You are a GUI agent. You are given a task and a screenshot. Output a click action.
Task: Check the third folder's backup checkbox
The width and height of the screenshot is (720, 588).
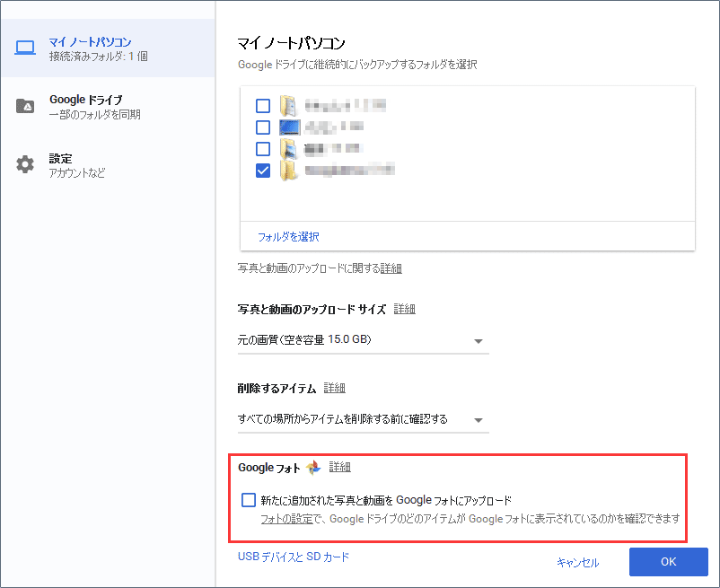[x=262, y=148]
